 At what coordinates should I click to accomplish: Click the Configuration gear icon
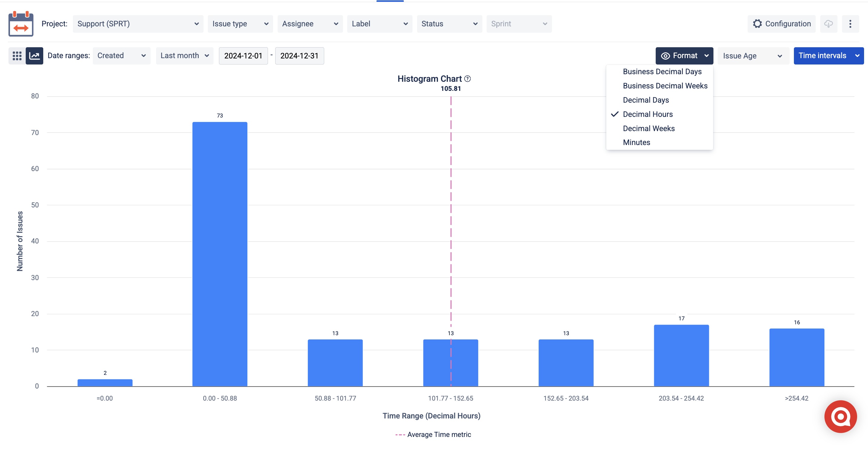758,24
